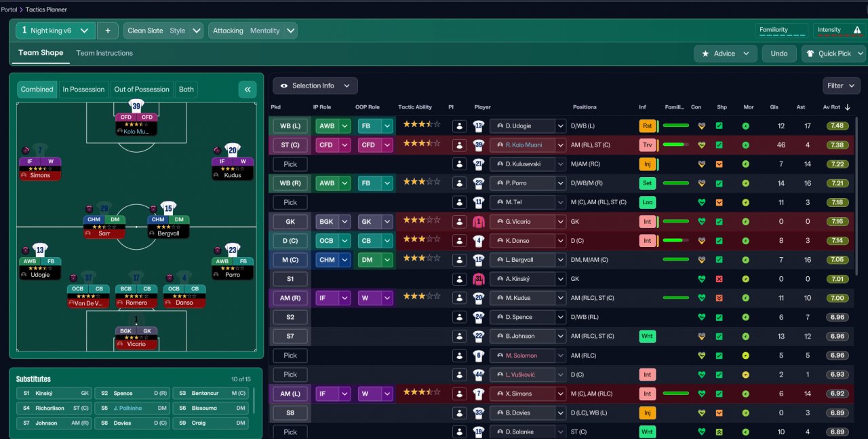This screenshot has width=868, height=439.
Task: Click the Av Rat sort arrow icon
Action: coord(847,107)
